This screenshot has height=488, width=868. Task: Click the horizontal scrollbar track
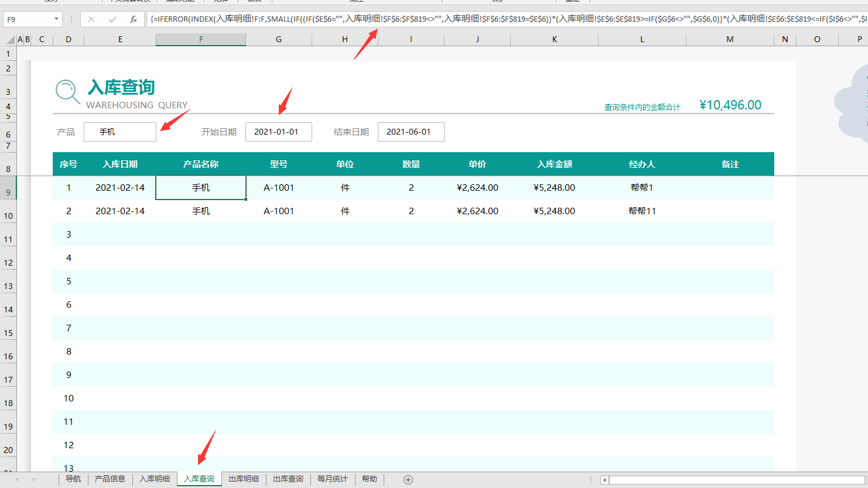point(738,480)
